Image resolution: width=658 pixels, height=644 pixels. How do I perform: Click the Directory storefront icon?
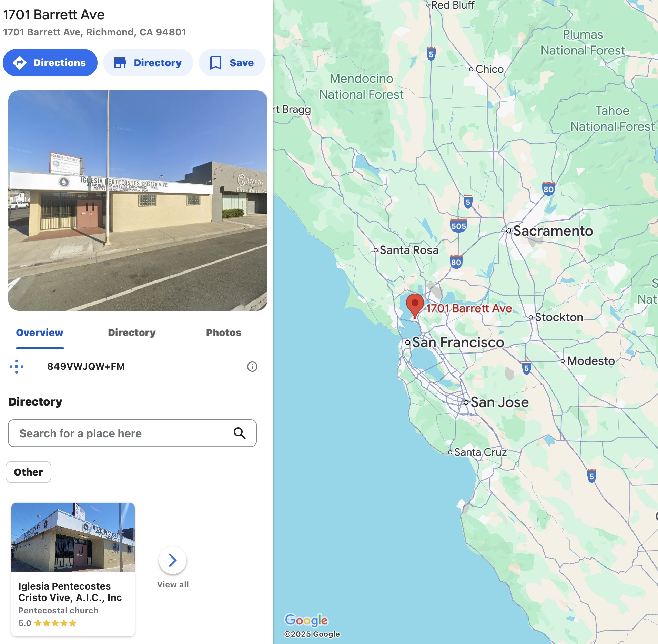coord(120,63)
